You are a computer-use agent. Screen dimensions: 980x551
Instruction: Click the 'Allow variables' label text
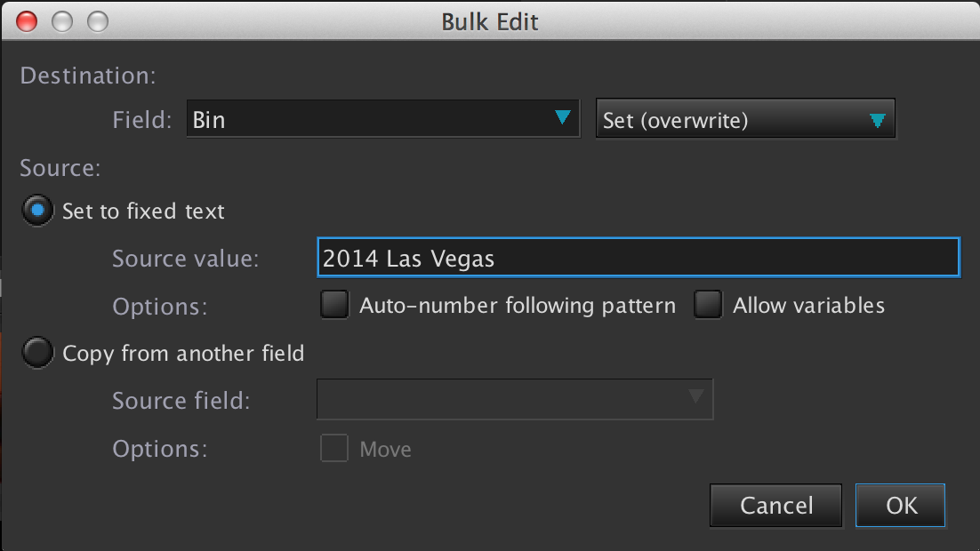tap(808, 306)
